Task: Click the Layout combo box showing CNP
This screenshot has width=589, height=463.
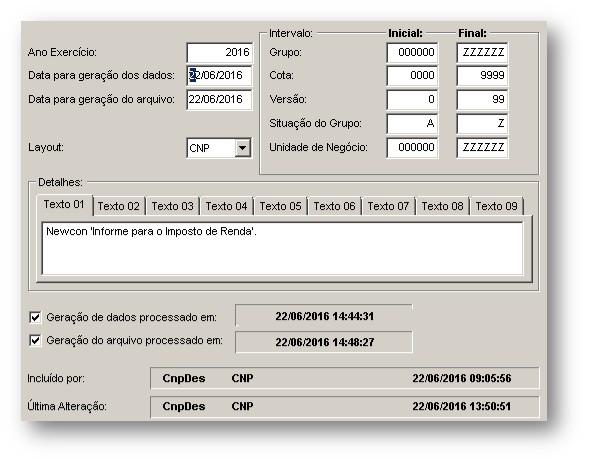Action: [219, 148]
